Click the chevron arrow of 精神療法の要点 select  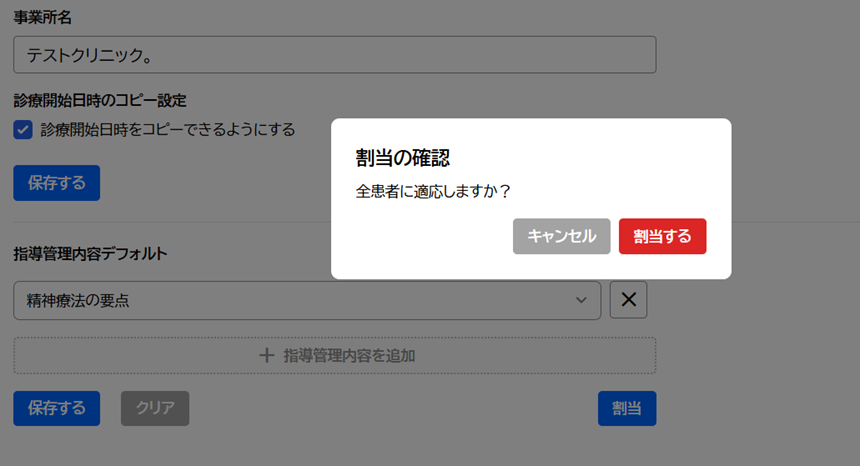pos(581,300)
